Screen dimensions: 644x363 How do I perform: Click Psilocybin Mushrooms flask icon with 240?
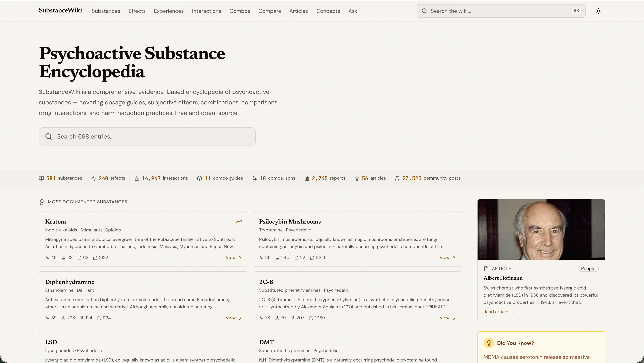(278, 258)
